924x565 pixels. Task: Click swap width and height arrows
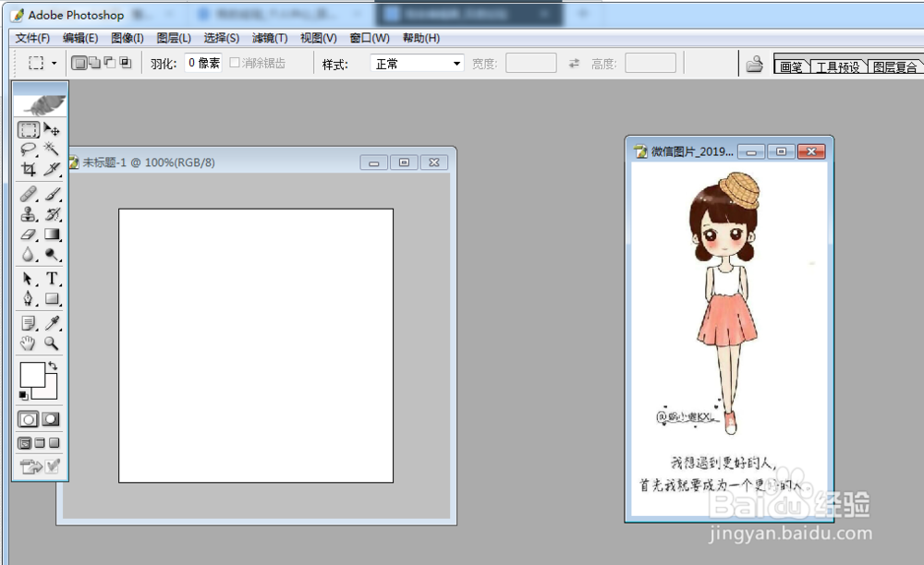click(574, 63)
